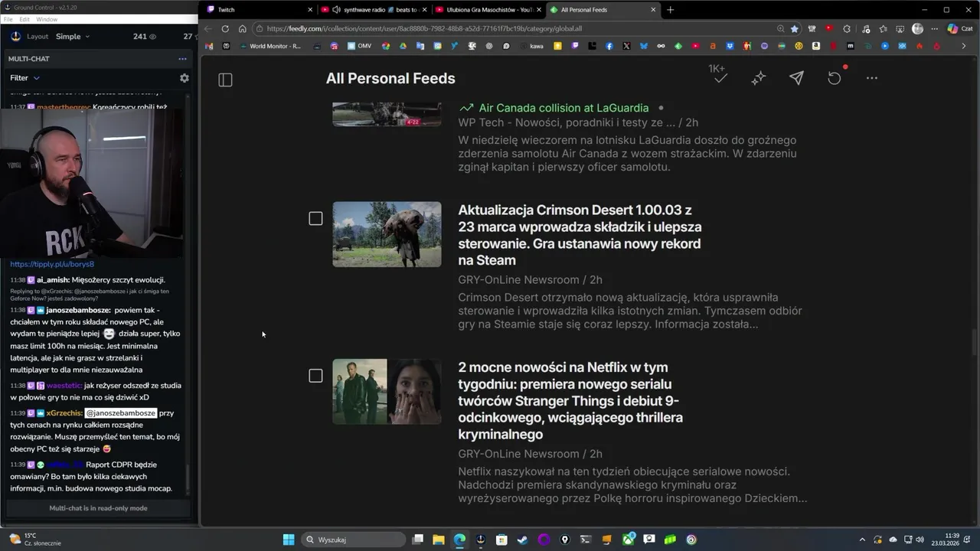Expand the Layout Simple dropdown
The width and height of the screenshot is (980, 551).
click(72, 37)
